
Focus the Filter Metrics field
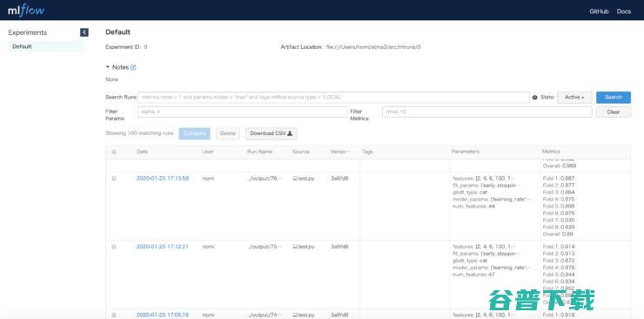(x=487, y=112)
